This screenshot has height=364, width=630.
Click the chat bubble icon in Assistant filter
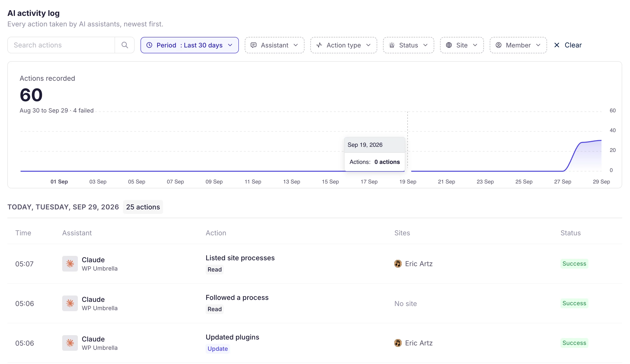(254, 45)
